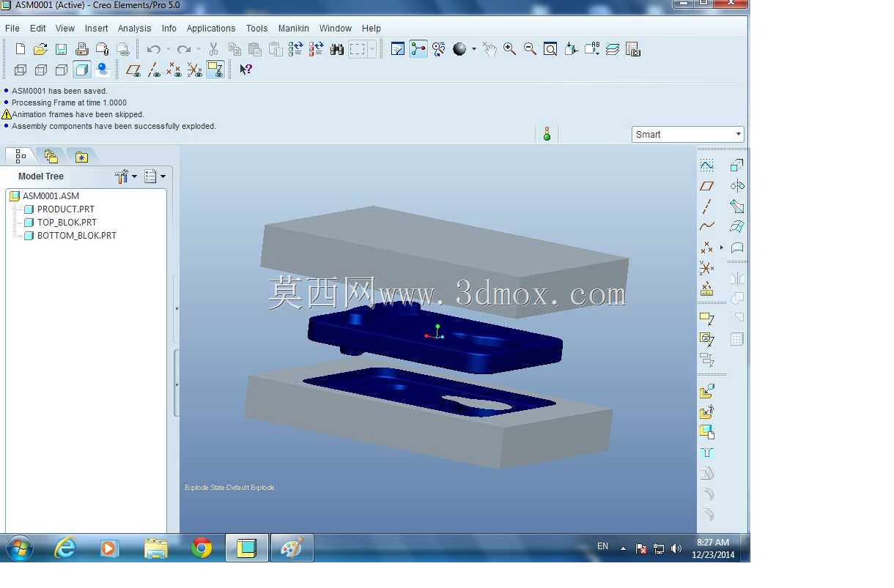Switch to No Hidden display
The image size is (894, 588).
pyautogui.click(x=62, y=70)
